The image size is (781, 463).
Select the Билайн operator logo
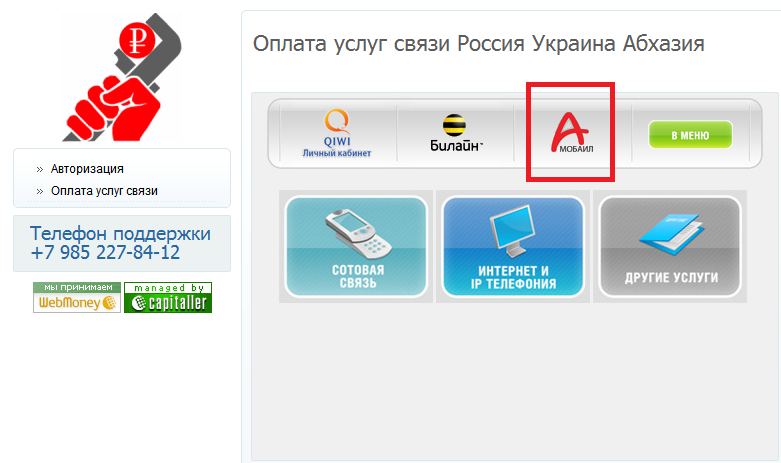(x=456, y=132)
